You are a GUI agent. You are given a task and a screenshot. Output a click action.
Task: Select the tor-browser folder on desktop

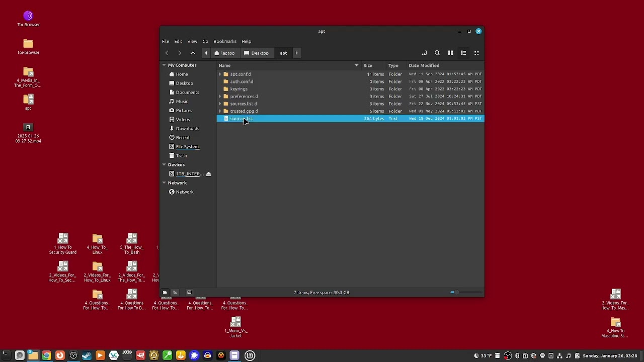coord(28,47)
